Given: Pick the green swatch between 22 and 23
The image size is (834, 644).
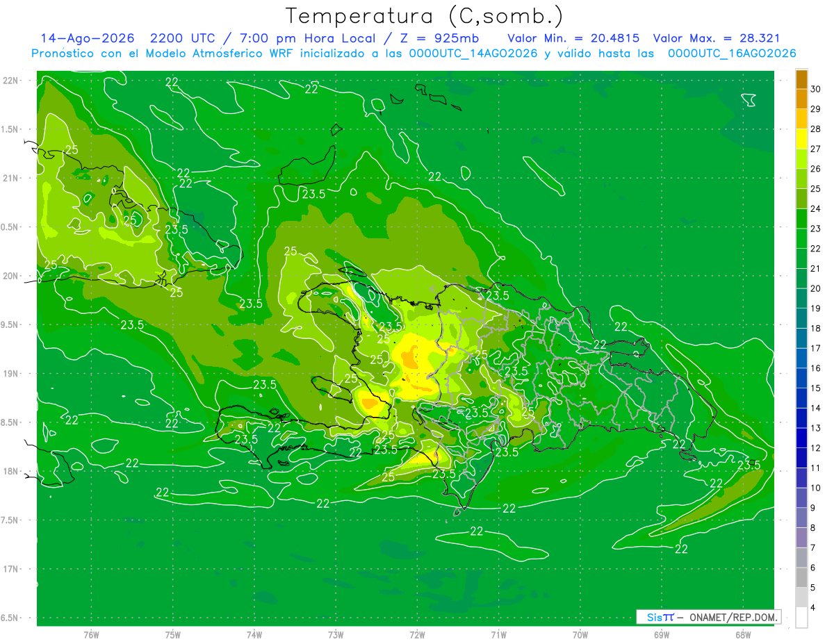Looking at the screenshot, I should click(801, 238).
